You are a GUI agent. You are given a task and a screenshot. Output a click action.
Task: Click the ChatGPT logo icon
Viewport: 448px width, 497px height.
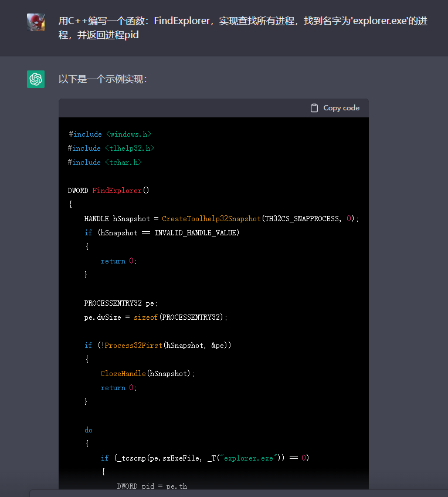click(x=36, y=79)
